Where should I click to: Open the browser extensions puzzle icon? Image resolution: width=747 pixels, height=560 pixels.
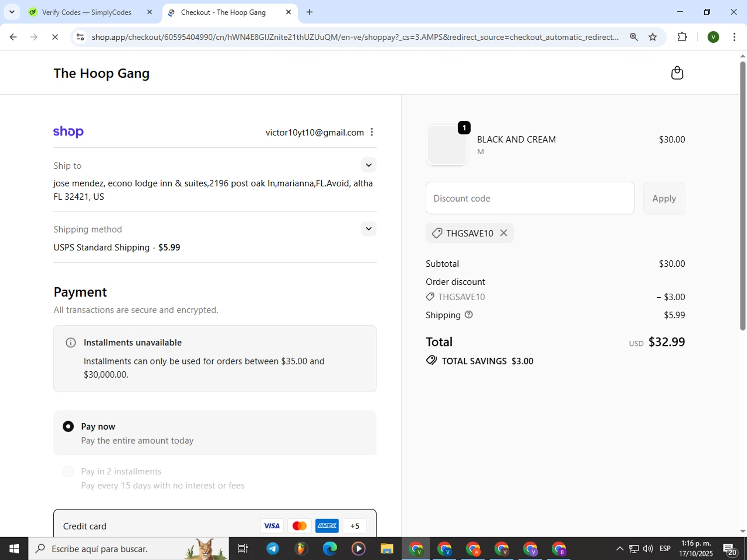682,37
